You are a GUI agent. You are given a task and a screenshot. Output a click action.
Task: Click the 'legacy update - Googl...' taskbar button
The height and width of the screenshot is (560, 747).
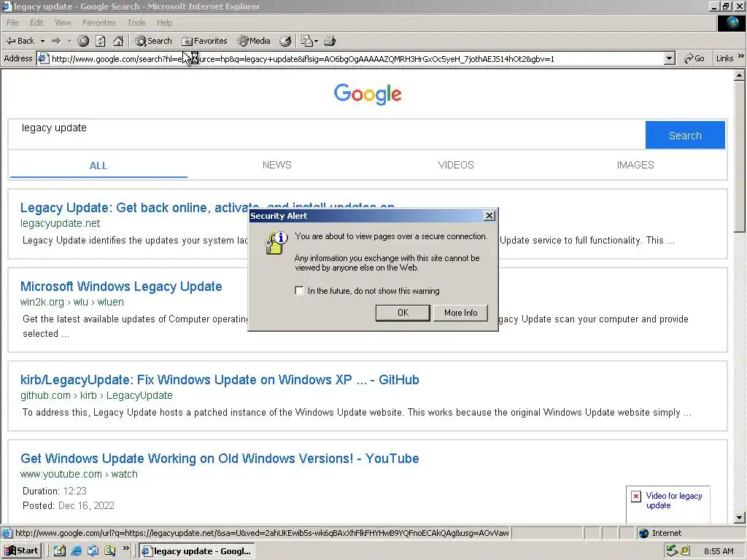click(x=197, y=551)
